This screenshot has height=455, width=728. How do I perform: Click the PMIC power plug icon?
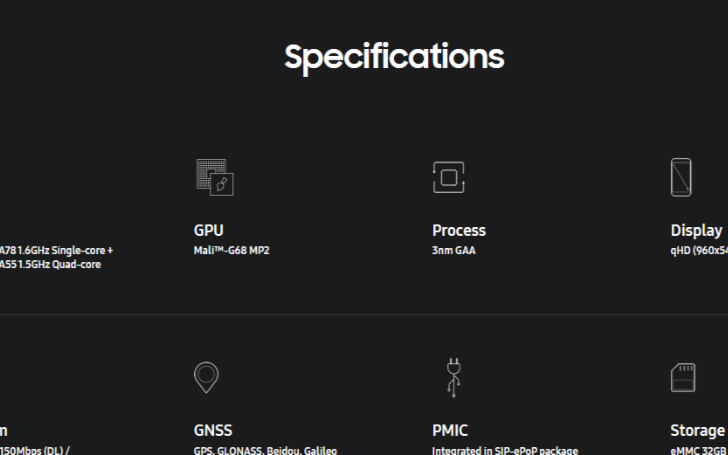(454, 377)
